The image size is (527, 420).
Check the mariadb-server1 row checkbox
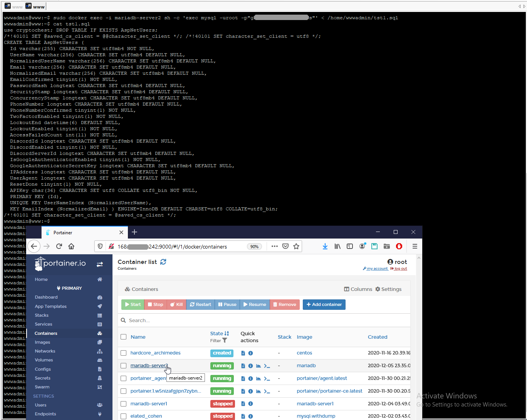[x=124, y=404]
